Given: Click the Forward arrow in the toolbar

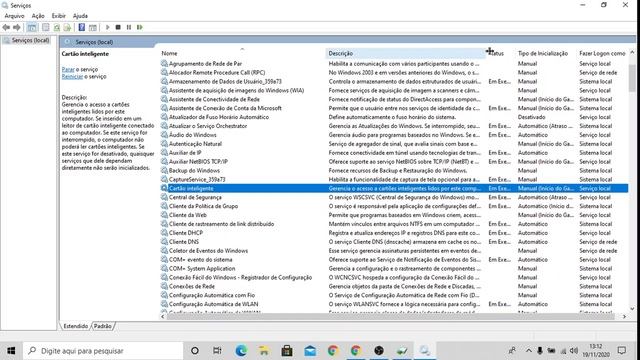Looking at the screenshot, I should click(17, 27).
